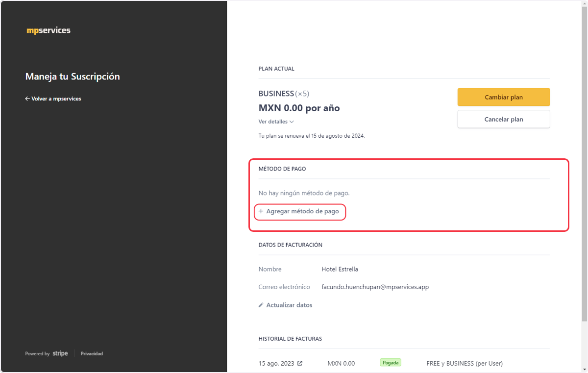The width and height of the screenshot is (588, 373).
Task: Click the MXN 0.00 por año price text
Action: click(299, 108)
